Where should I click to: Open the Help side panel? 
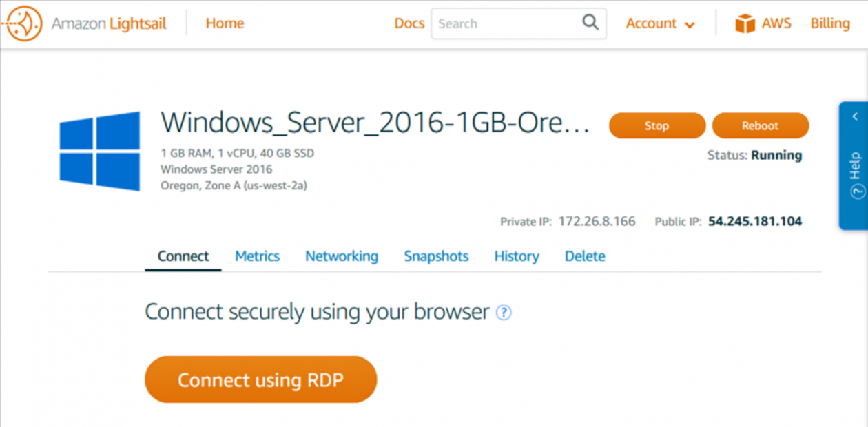tap(855, 175)
